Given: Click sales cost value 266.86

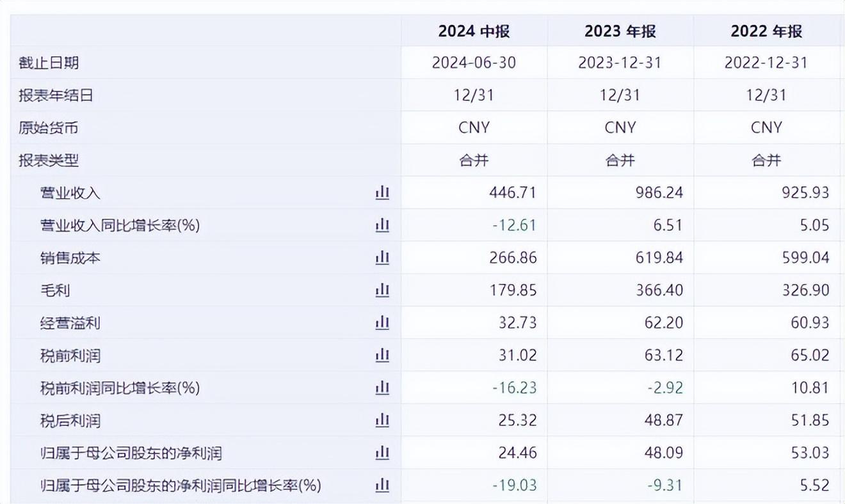Looking at the screenshot, I should [x=513, y=258].
